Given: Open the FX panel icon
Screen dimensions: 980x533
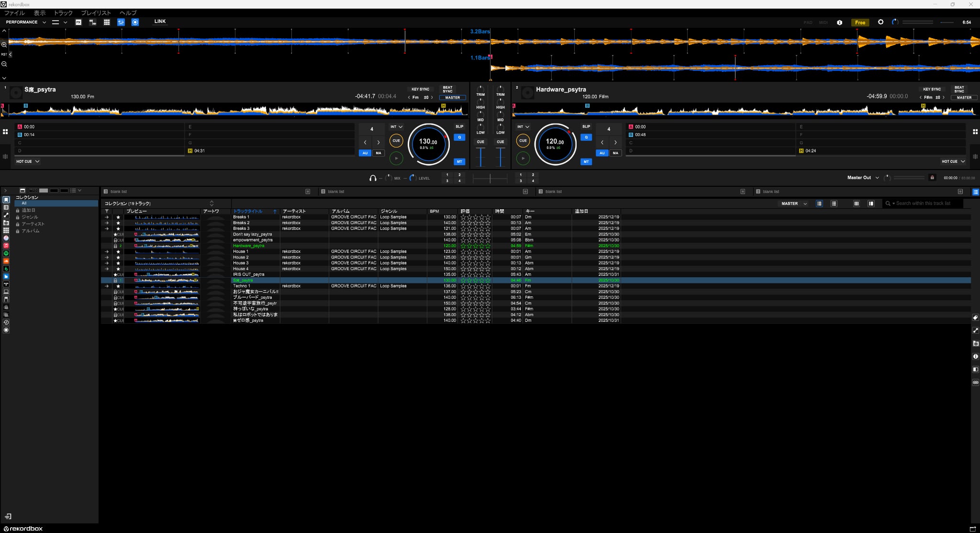Looking at the screenshot, I should point(78,22).
